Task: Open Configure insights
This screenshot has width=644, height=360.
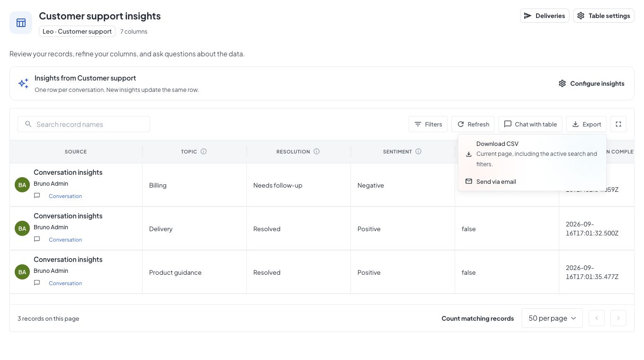Action: [x=591, y=83]
